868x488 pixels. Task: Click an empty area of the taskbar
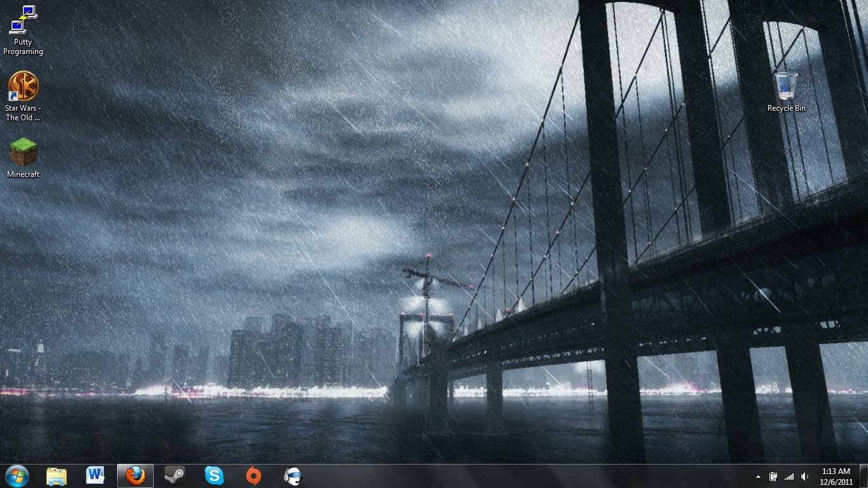(509, 477)
